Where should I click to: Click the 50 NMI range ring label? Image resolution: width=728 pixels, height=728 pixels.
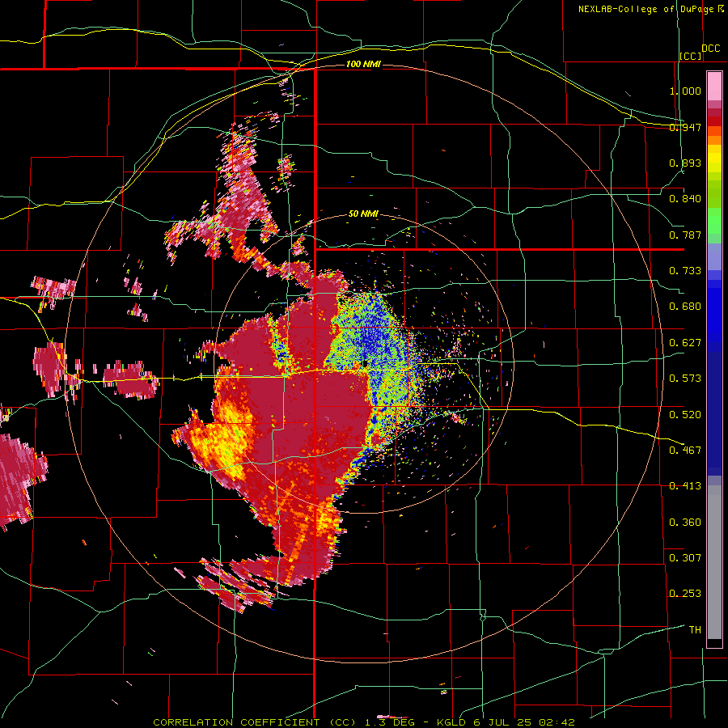[x=363, y=214]
